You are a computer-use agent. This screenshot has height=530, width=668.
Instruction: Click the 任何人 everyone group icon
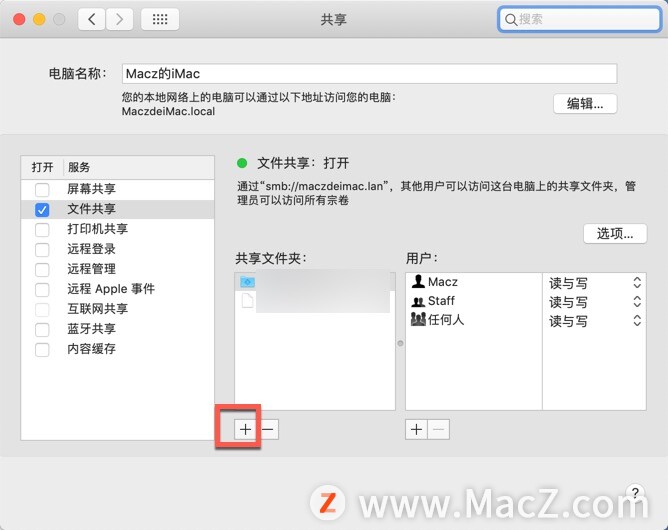click(x=418, y=319)
